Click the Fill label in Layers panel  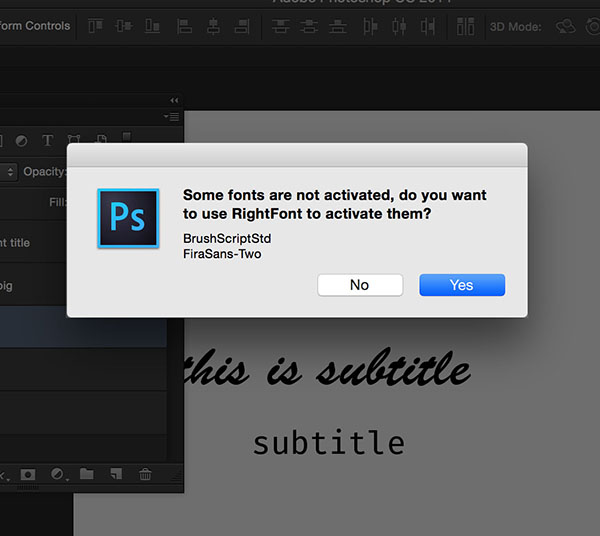pos(57,202)
